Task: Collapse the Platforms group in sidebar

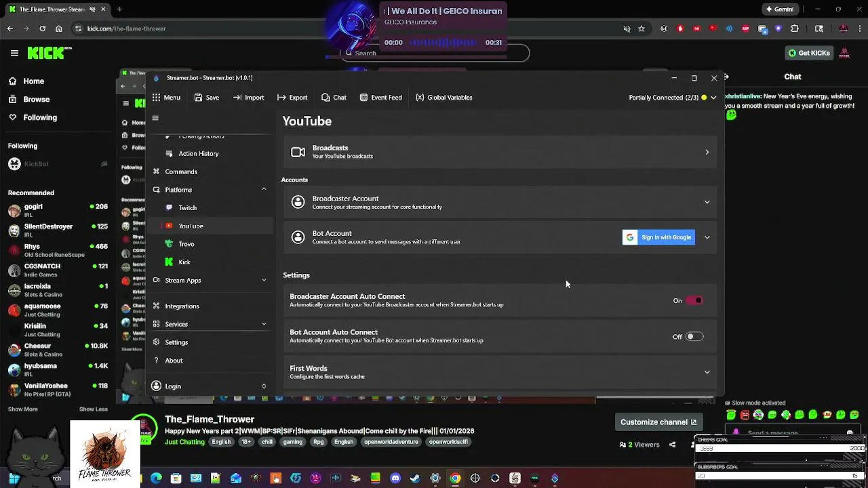Action: click(x=264, y=190)
